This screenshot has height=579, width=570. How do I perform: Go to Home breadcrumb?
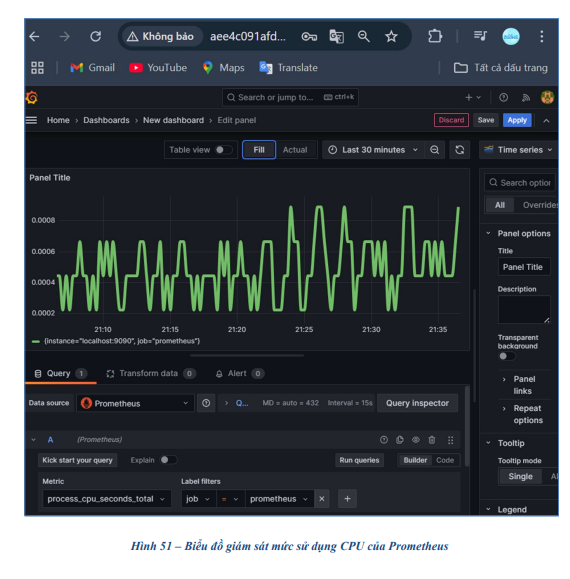[58, 120]
